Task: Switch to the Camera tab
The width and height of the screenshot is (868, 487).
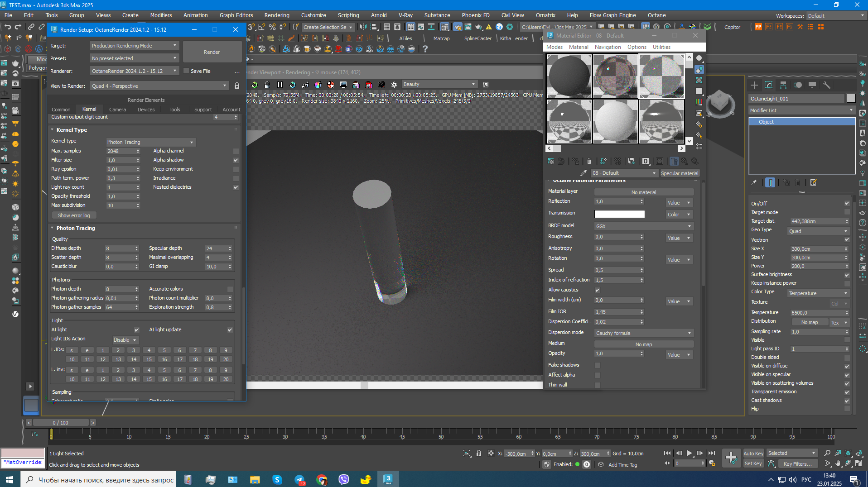Action: (117, 110)
